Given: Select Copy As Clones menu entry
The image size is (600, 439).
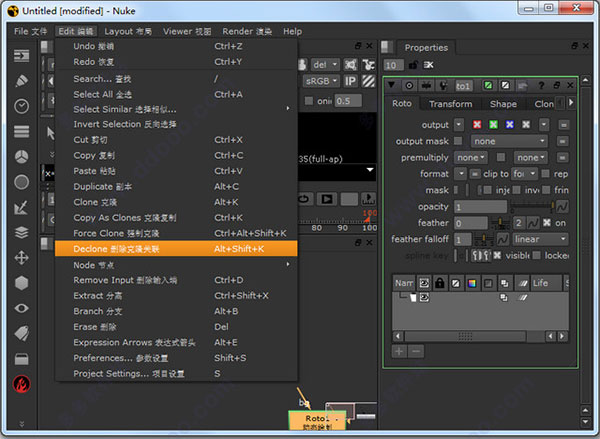Looking at the screenshot, I should (x=176, y=218).
